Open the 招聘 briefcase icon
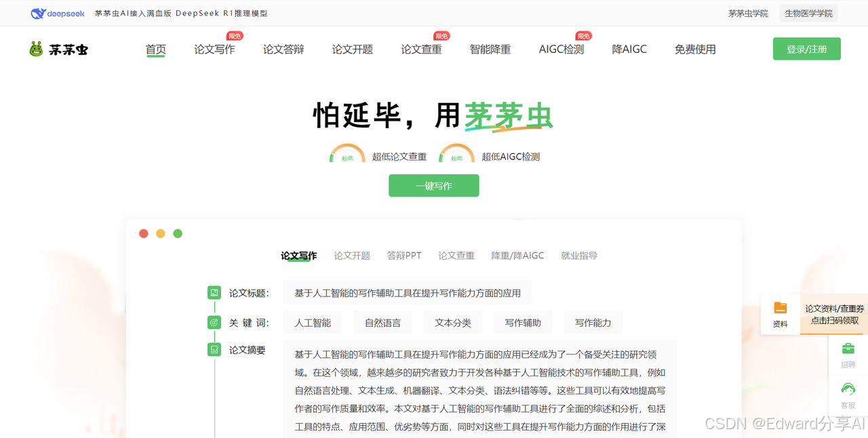The height and width of the screenshot is (438, 868). 848,349
